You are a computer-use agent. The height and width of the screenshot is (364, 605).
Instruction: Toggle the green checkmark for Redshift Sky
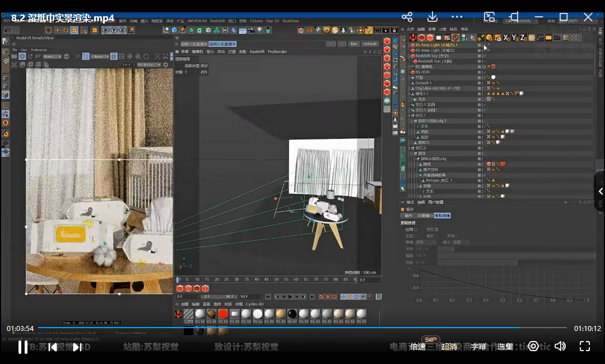(x=484, y=56)
